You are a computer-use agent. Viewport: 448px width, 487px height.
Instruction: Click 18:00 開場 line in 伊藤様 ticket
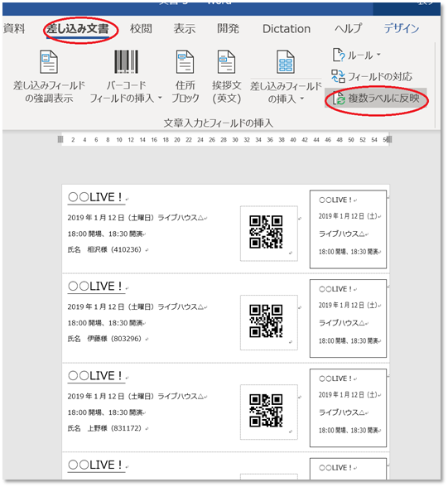click(105, 323)
